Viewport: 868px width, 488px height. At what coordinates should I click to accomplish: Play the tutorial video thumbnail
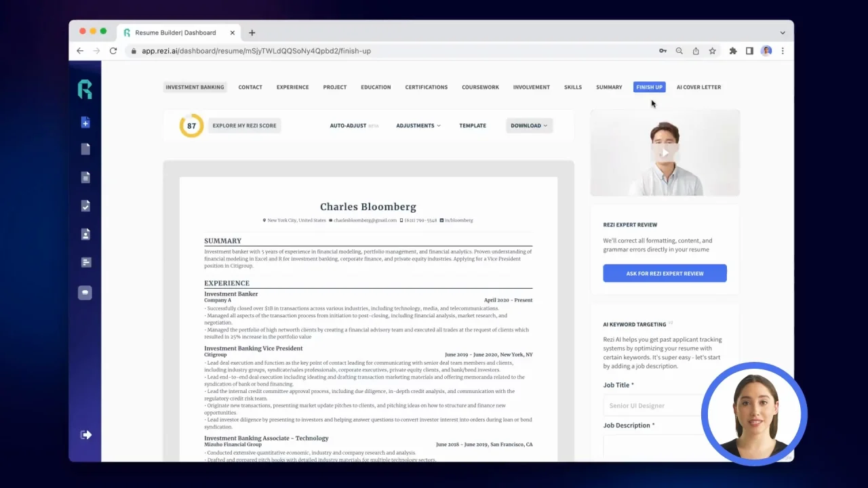click(665, 153)
